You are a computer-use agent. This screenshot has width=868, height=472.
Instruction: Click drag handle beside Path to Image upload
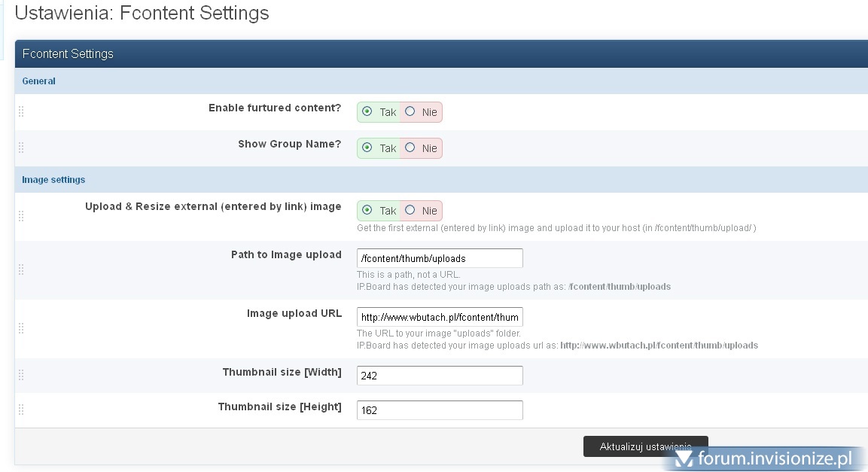[x=21, y=269]
